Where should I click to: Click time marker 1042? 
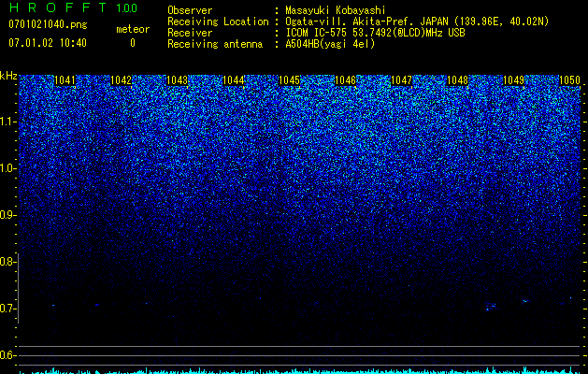point(122,80)
